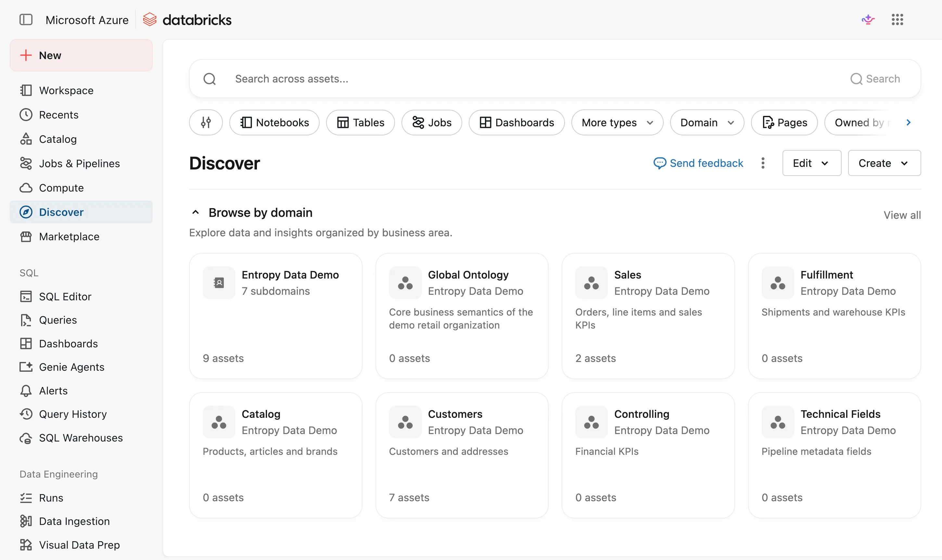Image resolution: width=942 pixels, height=560 pixels.
Task: Open Compute in sidebar
Action: [81, 188]
